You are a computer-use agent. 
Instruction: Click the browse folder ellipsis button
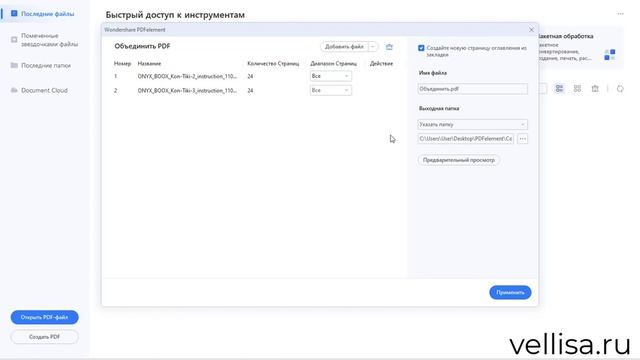pos(522,139)
